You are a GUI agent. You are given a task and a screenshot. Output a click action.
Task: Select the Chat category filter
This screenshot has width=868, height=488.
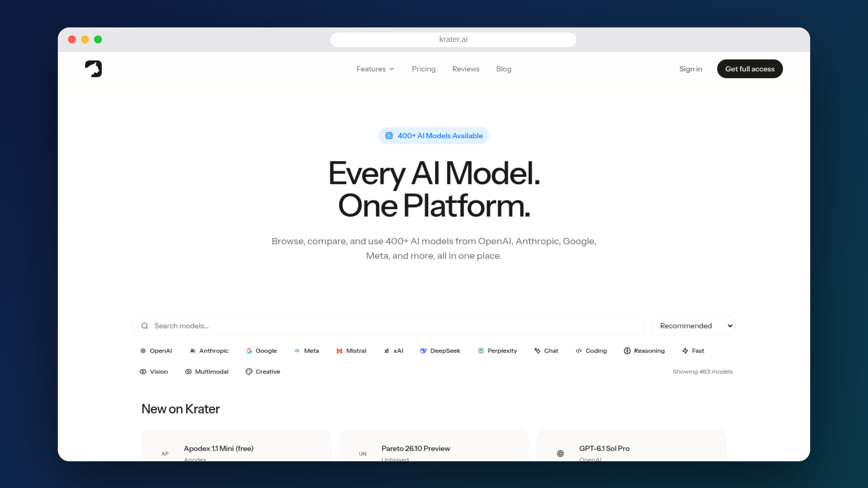(x=546, y=351)
